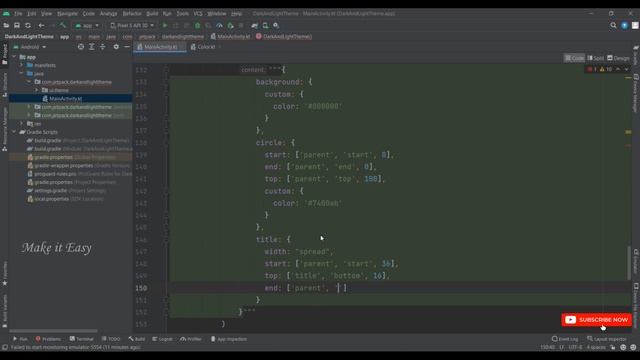640x360 pixels.
Task: Open the Layout Inspector
Action: (606, 339)
